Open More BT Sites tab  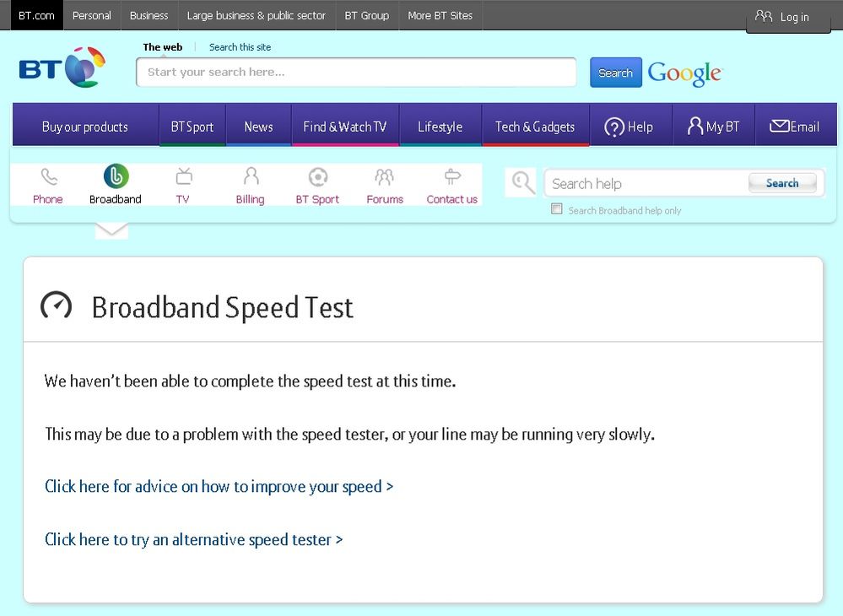[x=440, y=15]
